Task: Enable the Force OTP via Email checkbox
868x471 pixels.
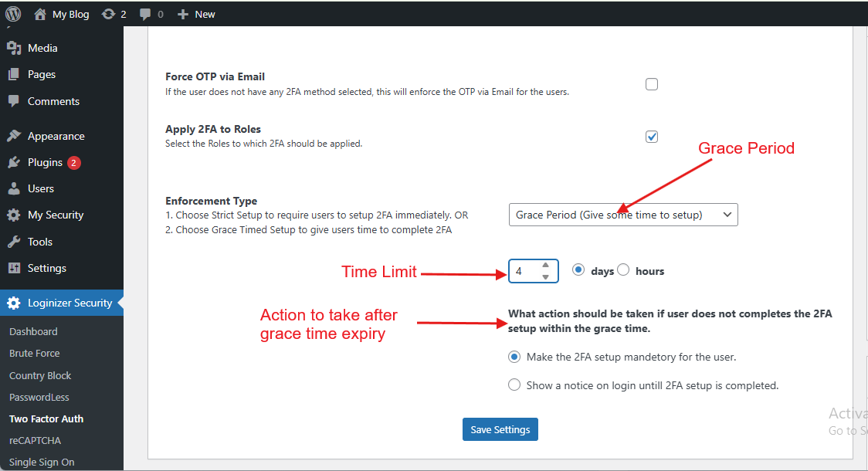Action: tap(651, 83)
